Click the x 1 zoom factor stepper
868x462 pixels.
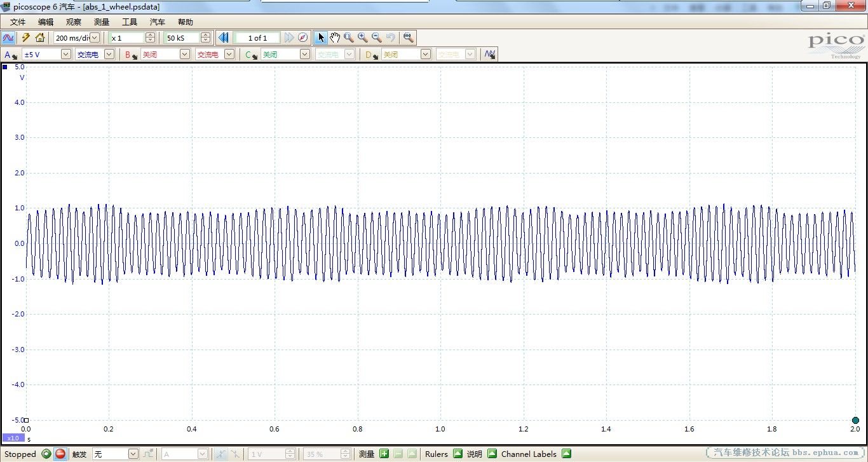(x=150, y=38)
